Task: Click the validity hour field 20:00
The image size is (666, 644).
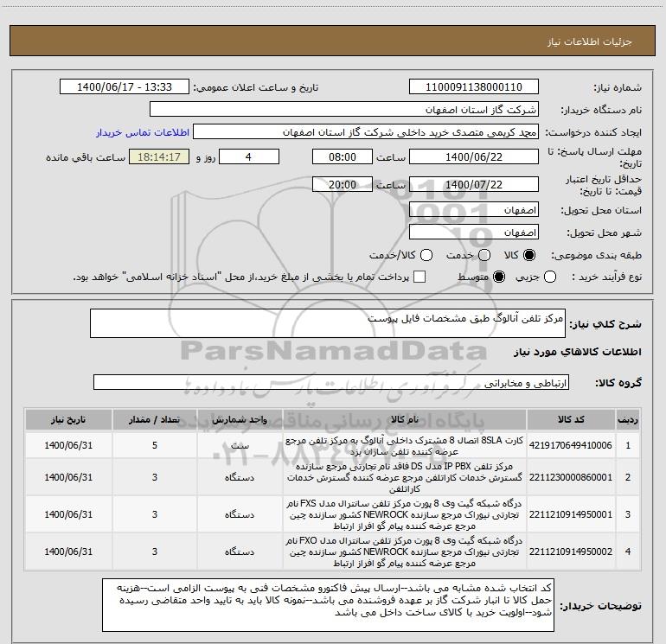Action: click(343, 184)
